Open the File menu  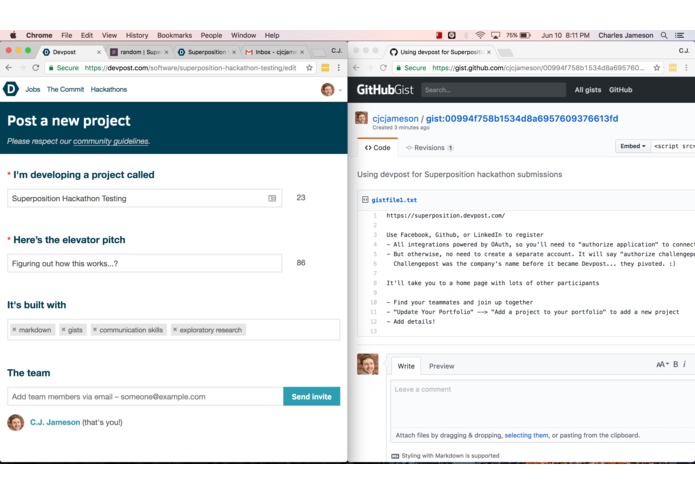pyautogui.click(x=66, y=35)
